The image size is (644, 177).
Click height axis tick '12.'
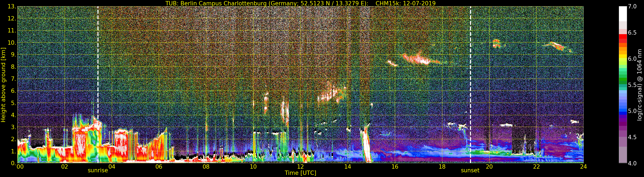pos(12,18)
